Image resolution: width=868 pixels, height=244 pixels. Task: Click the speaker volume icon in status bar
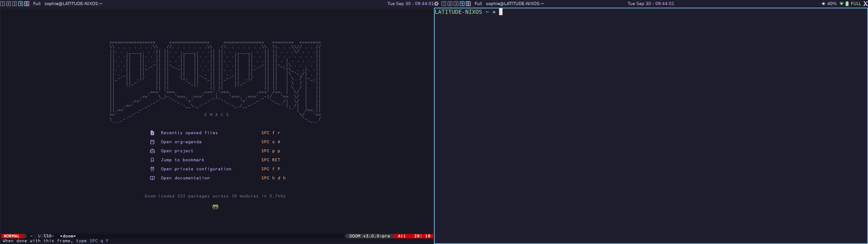(823, 4)
